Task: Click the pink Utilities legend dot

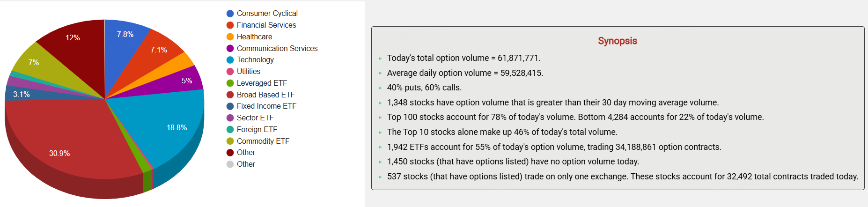Action: click(x=230, y=72)
